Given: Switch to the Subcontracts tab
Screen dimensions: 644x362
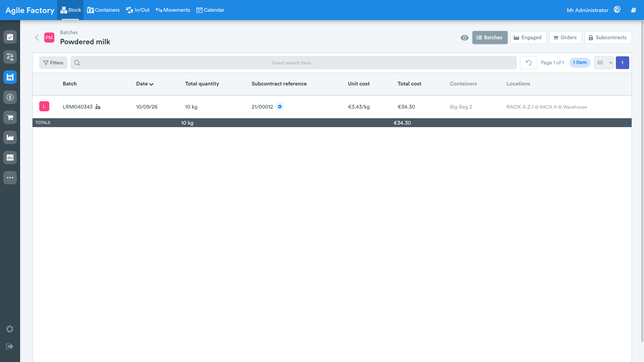Looking at the screenshot, I should click(x=608, y=38).
